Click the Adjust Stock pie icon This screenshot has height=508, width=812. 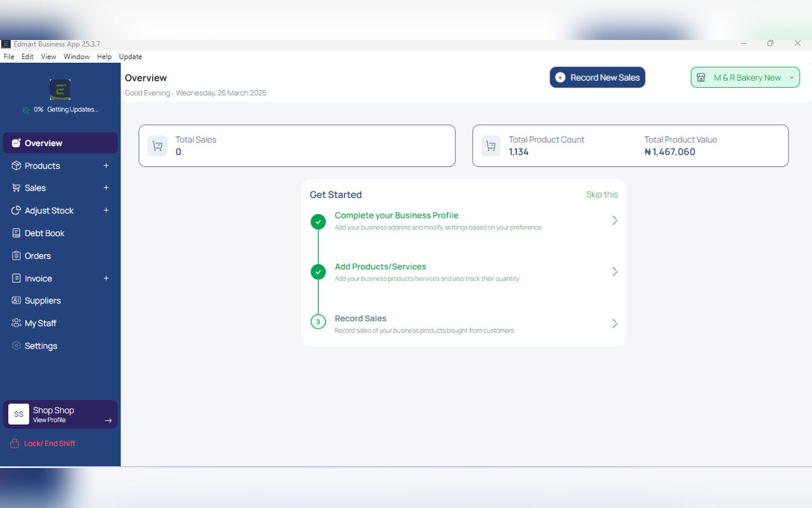[16, 211]
